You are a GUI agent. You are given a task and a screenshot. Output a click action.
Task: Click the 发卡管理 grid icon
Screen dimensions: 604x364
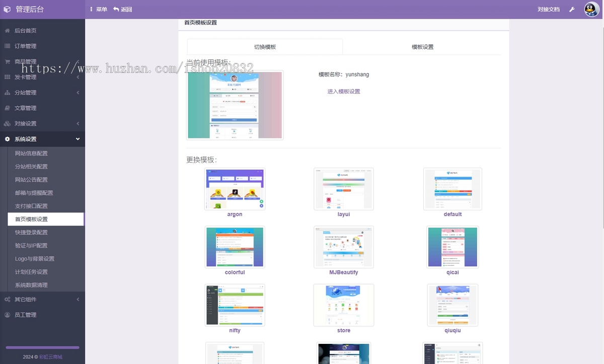tap(7, 77)
